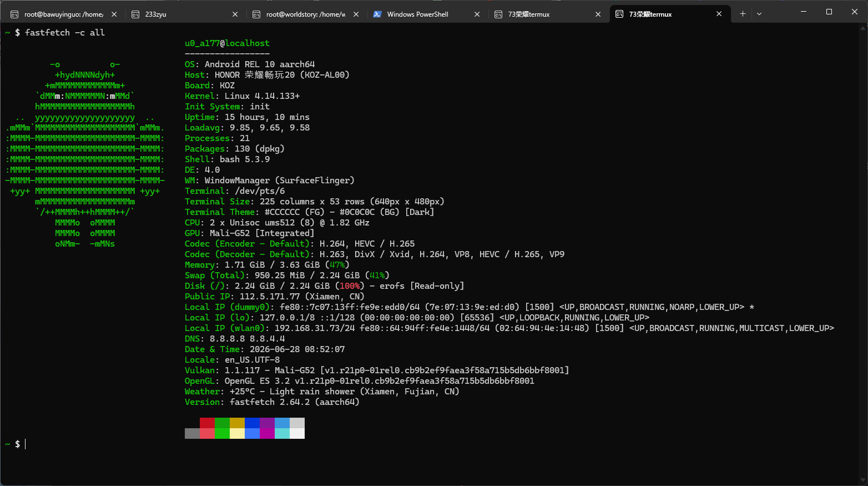Click the 'Init System: init' line
The width and height of the screenshot is (868, 486).
pyautogui.click(x=227, y=107)
